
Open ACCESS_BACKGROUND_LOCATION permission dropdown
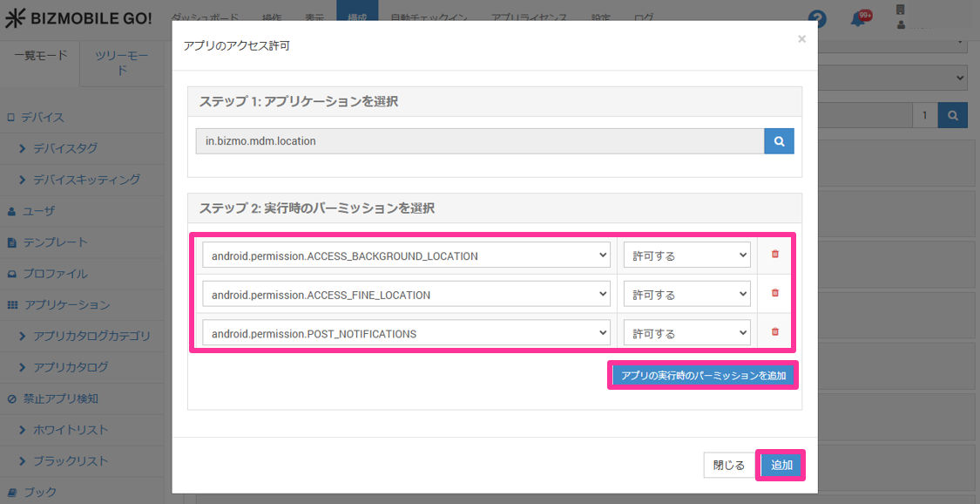[406, 255]
